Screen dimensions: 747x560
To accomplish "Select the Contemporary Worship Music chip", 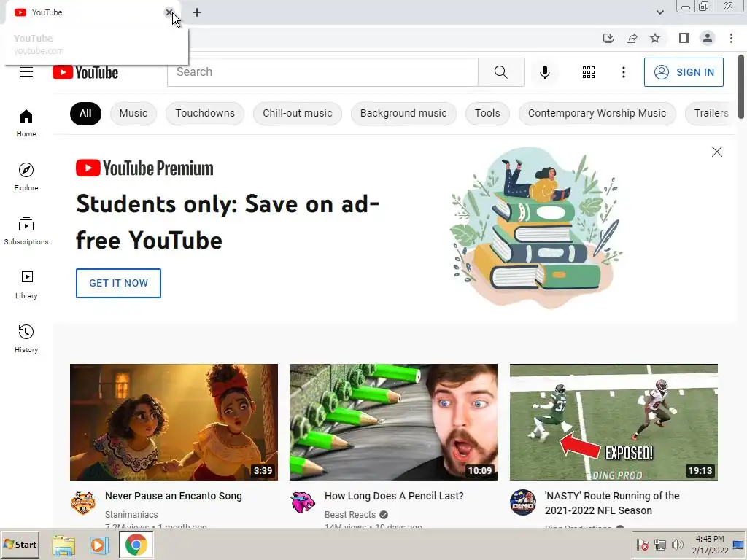I will click(x=597, y=113).
